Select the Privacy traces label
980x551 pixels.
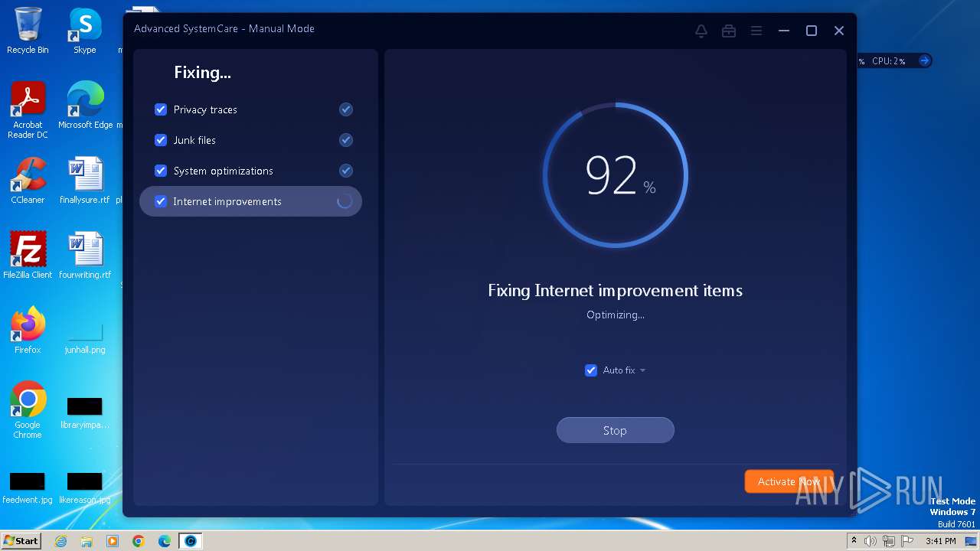(205, 109)
